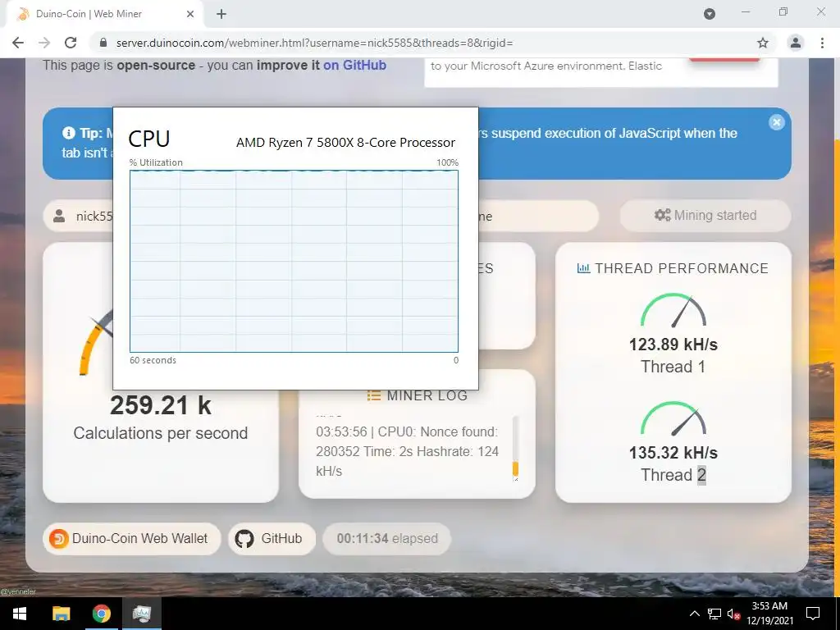The image size is (840, 630).
Task: Click the browser forward arrow
Action: click(44, 43)
